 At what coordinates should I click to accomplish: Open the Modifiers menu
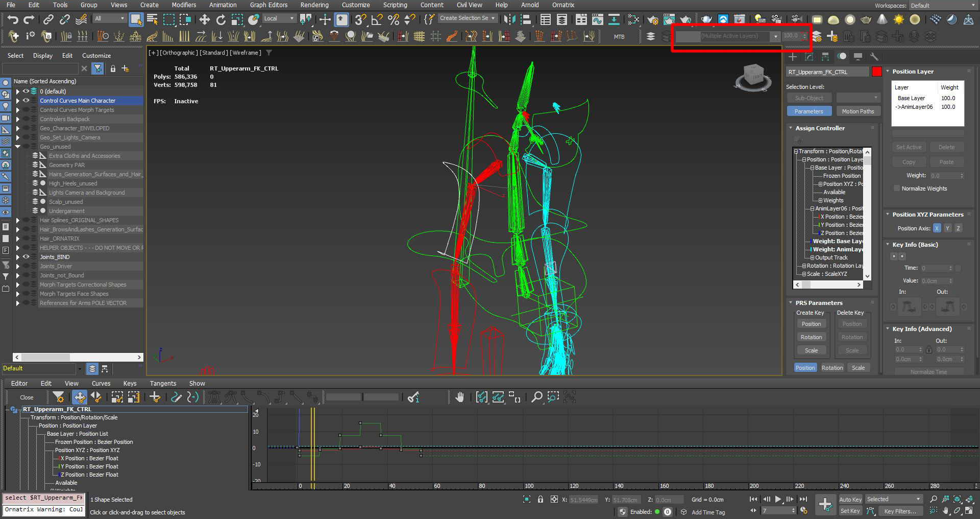(x=184, y=5)
